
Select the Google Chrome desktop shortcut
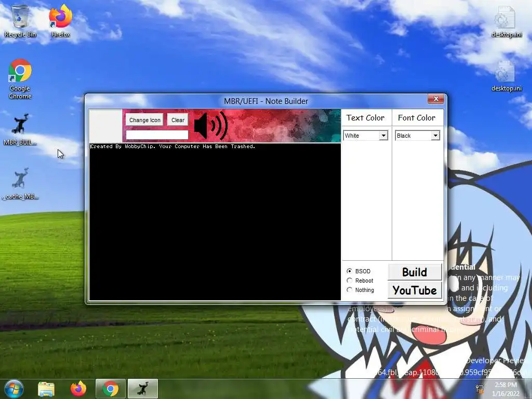(20, 79)
